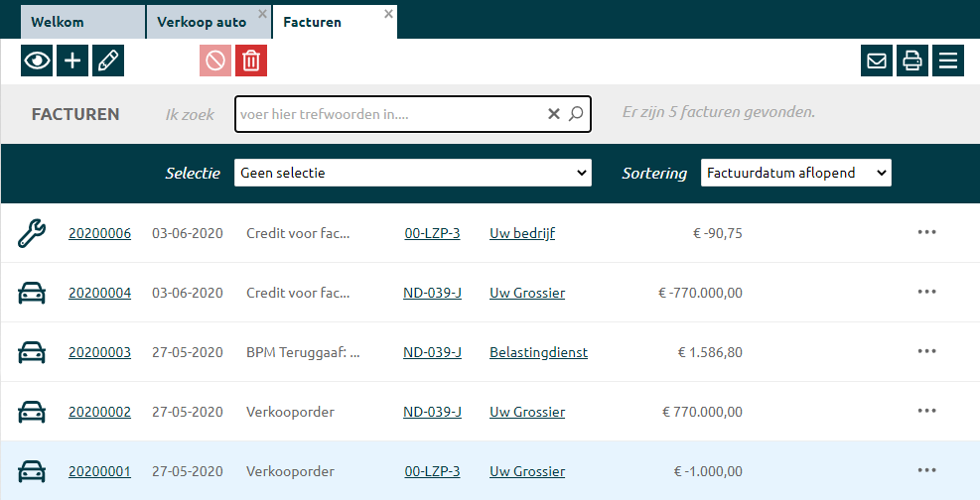This screenshot has width=980, height=500.
Task: Open the Selectie dropdown
Action: [412, 173]
